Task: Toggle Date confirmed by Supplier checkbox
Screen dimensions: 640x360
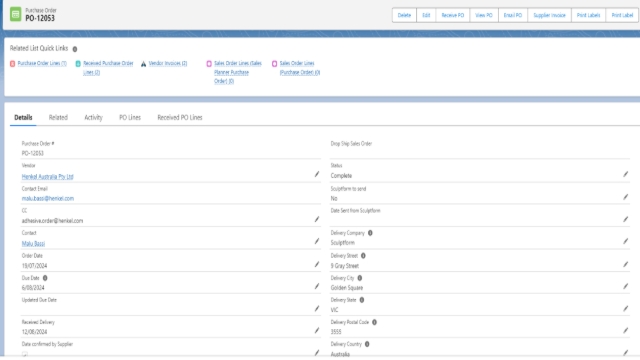Action: coord(25,354)
